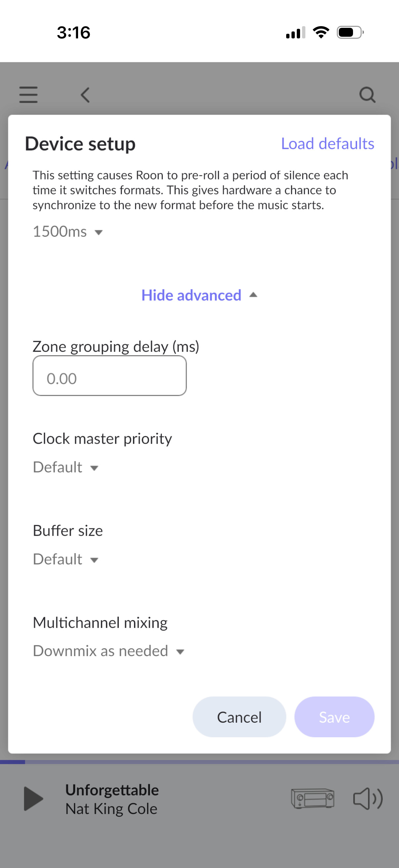Click the Cancel button
Viewport: 399px width, 868px height.
(x=239, y=717)
